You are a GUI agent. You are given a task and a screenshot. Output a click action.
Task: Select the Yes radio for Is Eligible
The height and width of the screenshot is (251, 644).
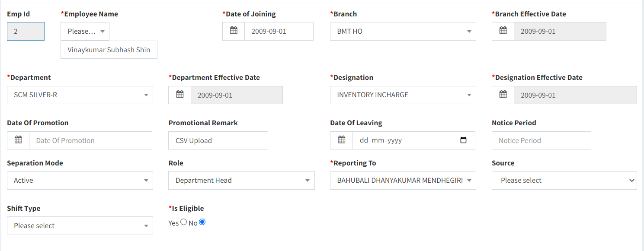pyautogui.click(x=184, y=222)
